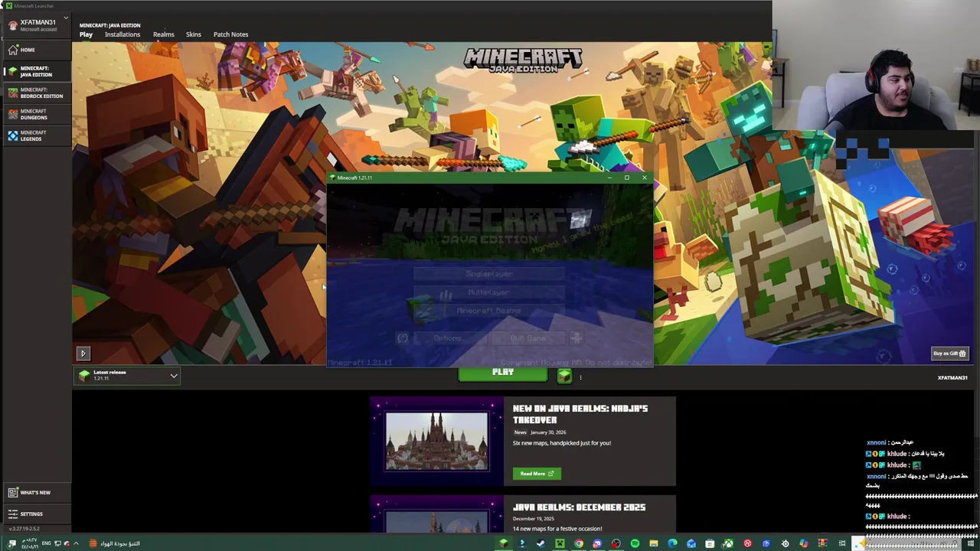Viewport: 980px width, 551px height.
Task: Switch to the Realms tab
Action: coord(163,34)
